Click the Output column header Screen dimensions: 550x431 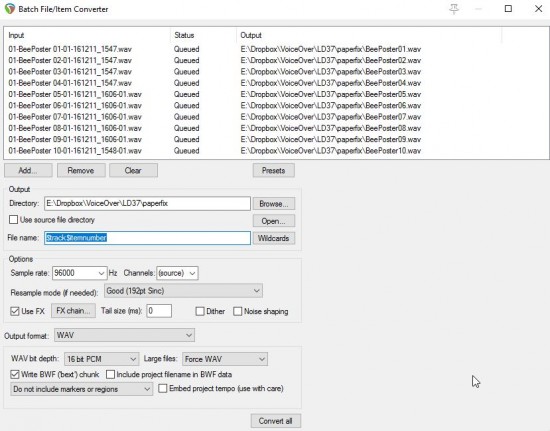coord(369,35)
